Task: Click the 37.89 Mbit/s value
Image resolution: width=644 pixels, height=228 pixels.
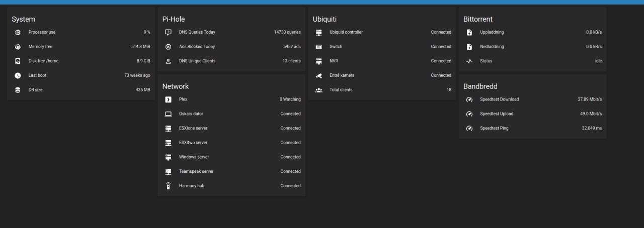Action: pos(590,99)
